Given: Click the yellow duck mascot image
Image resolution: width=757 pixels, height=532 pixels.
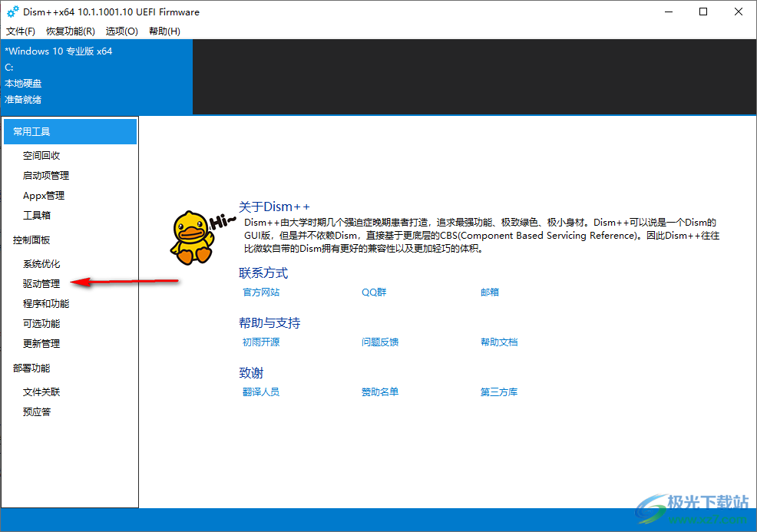Looking at the screenshot, I should [x=193, y=237].
